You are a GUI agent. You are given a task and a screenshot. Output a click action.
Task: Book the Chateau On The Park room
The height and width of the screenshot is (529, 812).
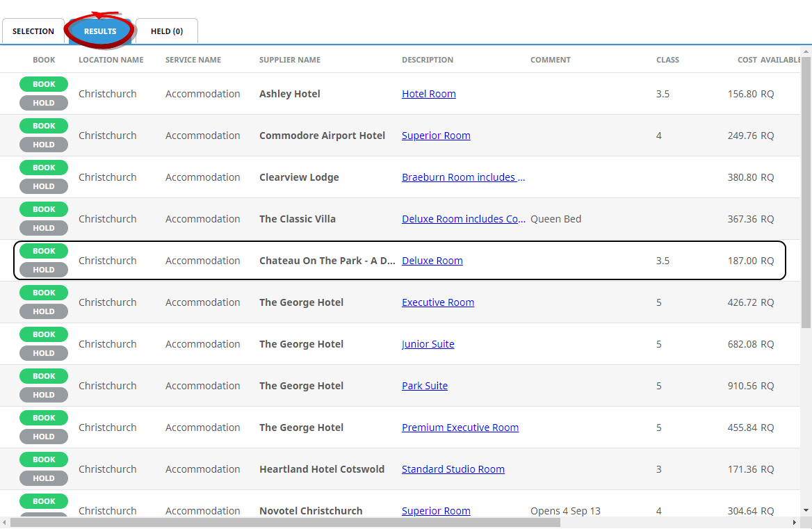44,250
